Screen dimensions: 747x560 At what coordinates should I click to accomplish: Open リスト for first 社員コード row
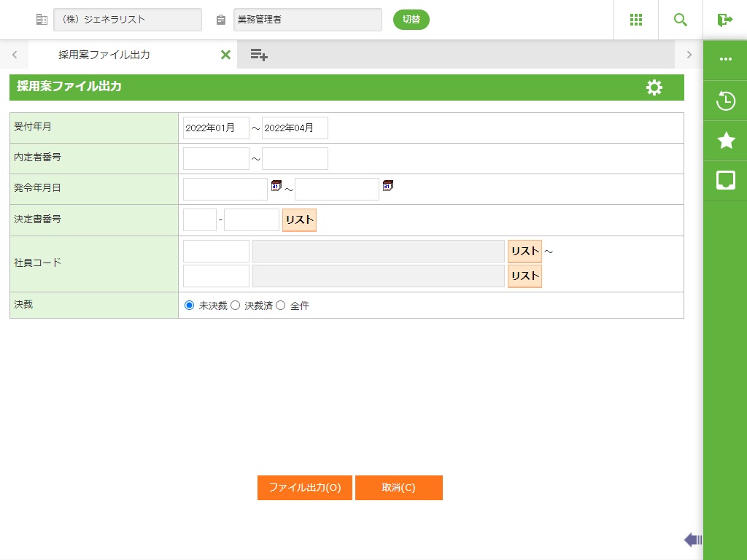525,252
